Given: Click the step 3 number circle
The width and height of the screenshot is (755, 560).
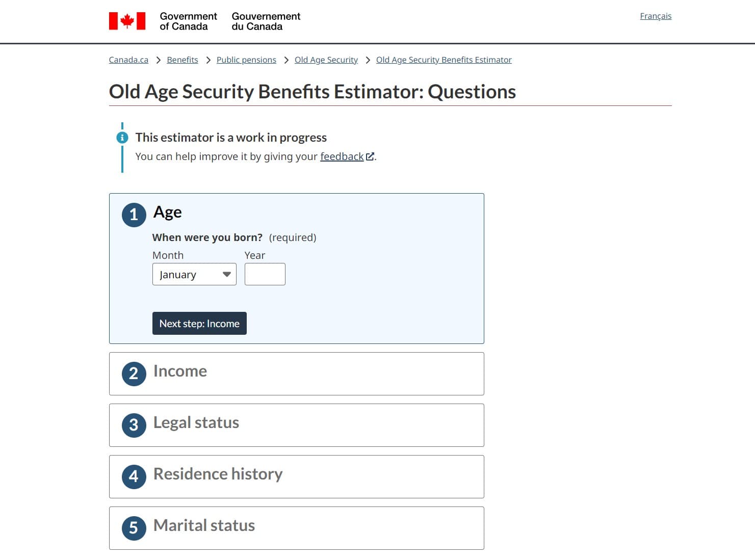Looking at the screenshot, I should click(134, 425).
